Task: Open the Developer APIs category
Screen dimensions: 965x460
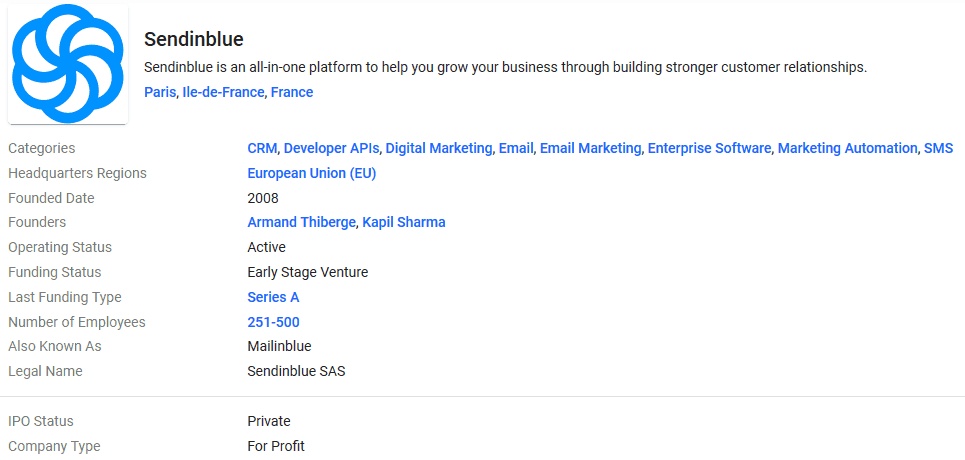Action: click(332, 148)
